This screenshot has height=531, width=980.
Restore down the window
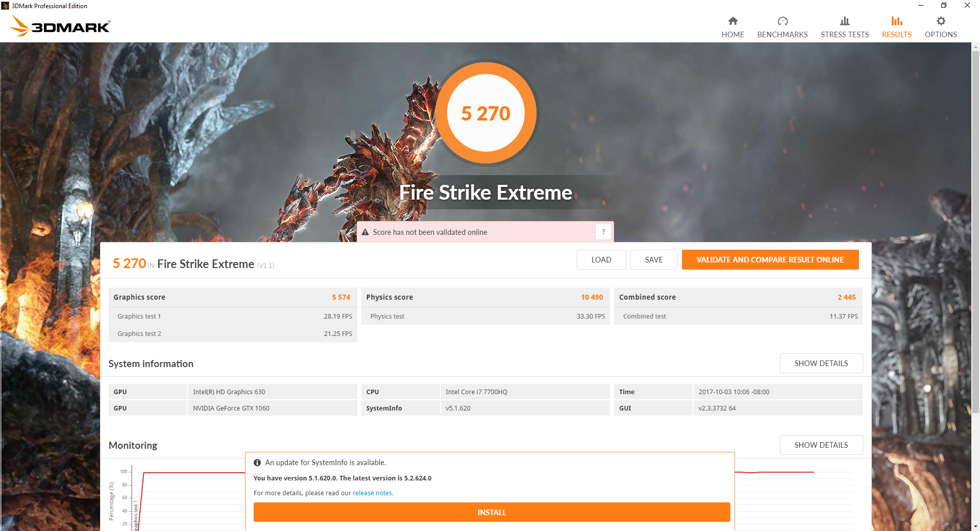coord(944,6)
